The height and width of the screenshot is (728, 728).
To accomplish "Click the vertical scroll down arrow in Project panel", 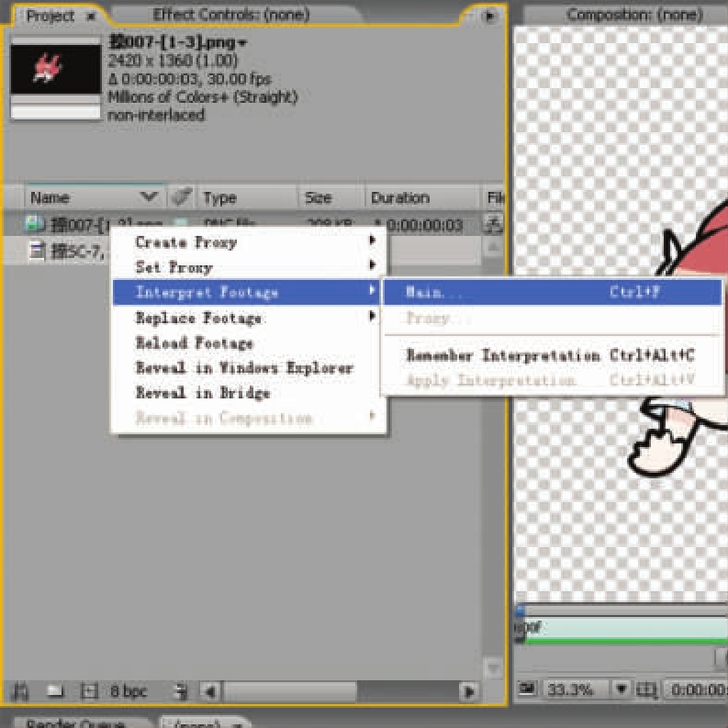I will point(493,668).
